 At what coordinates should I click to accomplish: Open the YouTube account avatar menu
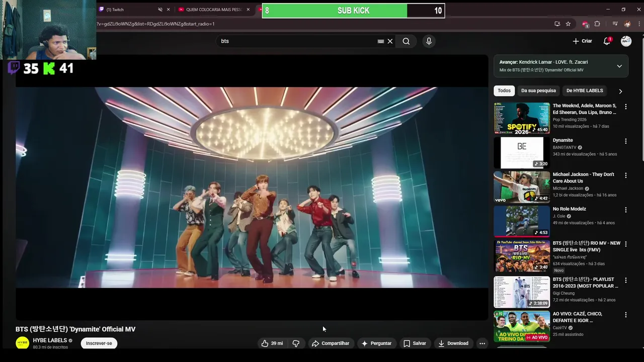[x=626, y=41]
